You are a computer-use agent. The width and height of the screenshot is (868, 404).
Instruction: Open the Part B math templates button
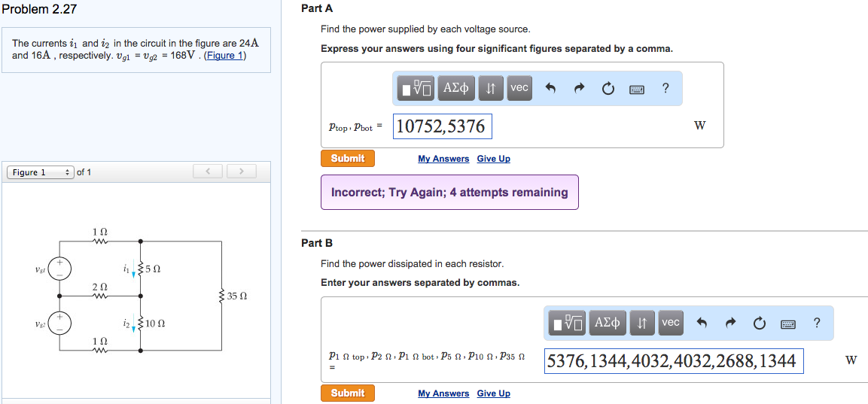(568, 323)
